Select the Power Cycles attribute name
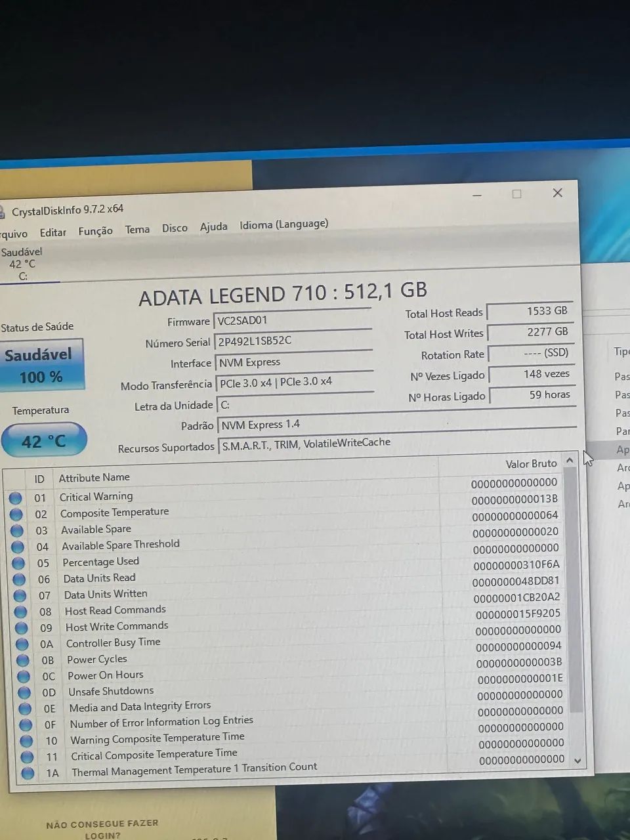The image size is (630, 840). point(96,659)
